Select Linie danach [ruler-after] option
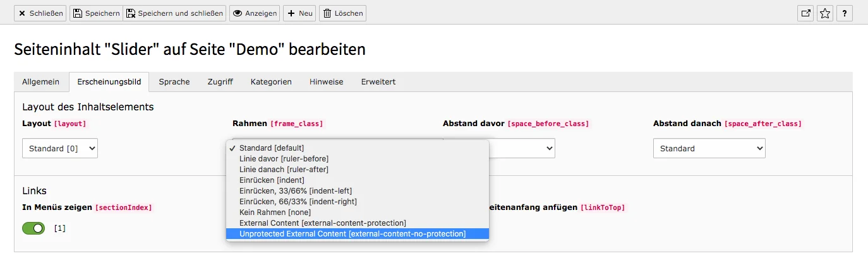Image resolution: width=868 pixels, height=256 pixels. pyautogui.click(x=358, y=169)
